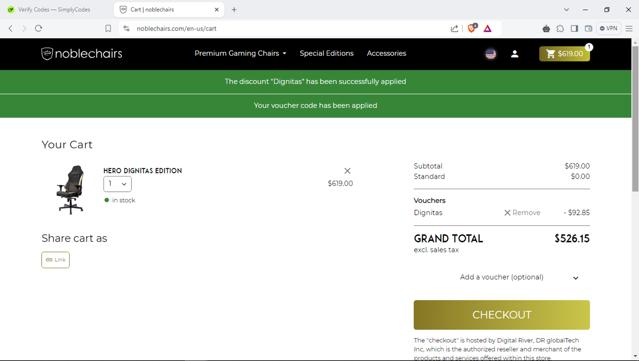Image resolution: width=639 pixels, height=361 pixels.
Task: Click the Standard $0.00 shipping value
Action: tap(580, 176)
